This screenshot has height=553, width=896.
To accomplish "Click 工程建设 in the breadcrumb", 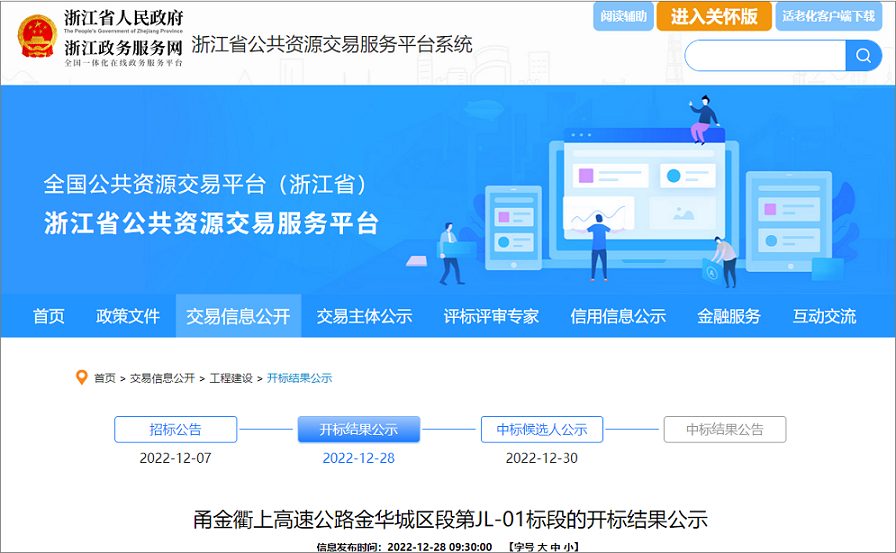I will (x=231, y=378).
